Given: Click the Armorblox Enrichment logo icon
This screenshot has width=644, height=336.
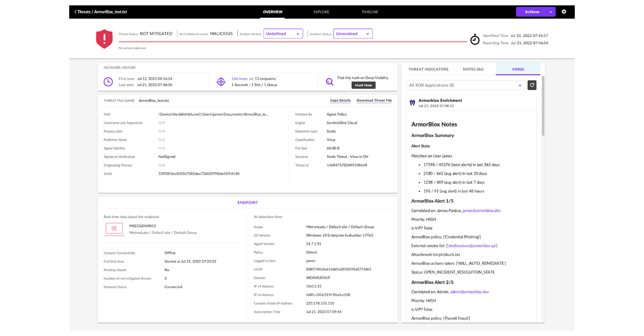Looking at the screenshot, I should (x=412, y=102).
